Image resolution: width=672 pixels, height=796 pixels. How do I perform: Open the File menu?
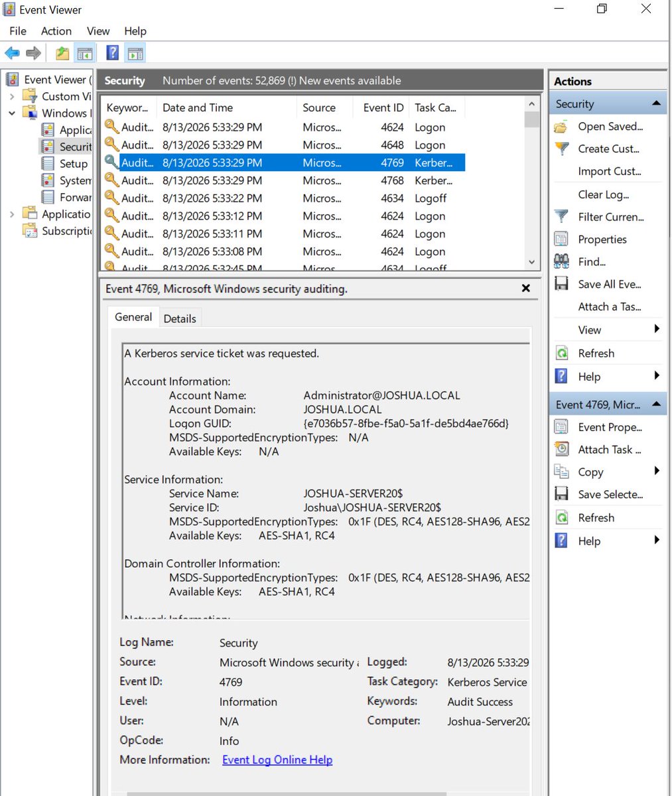click(18, 31)
